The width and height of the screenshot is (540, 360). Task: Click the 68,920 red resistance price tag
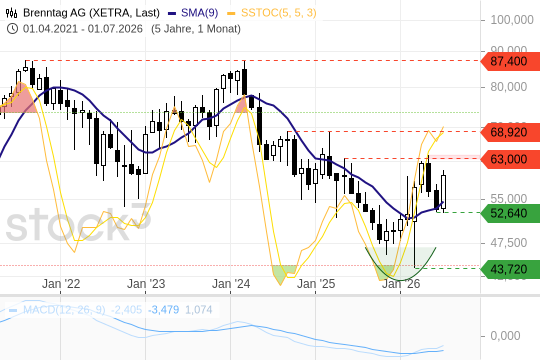tap(510, 132)
